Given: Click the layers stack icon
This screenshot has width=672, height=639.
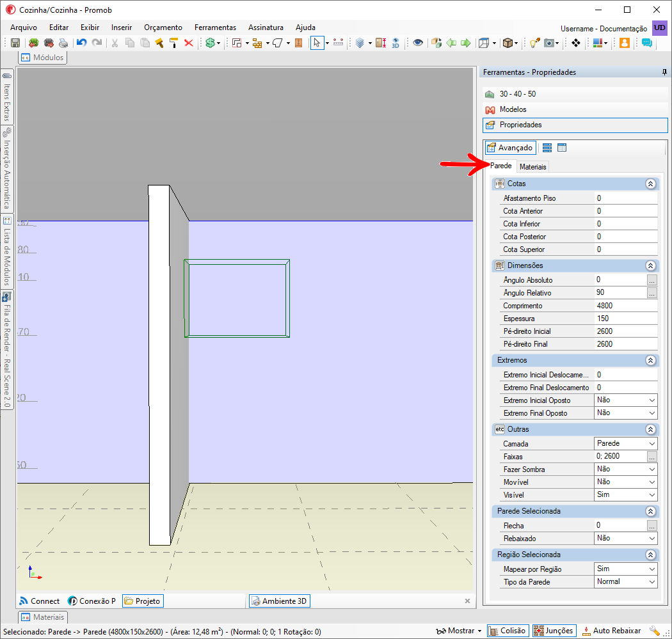Looking at the screenshot, I should (360, 43).
